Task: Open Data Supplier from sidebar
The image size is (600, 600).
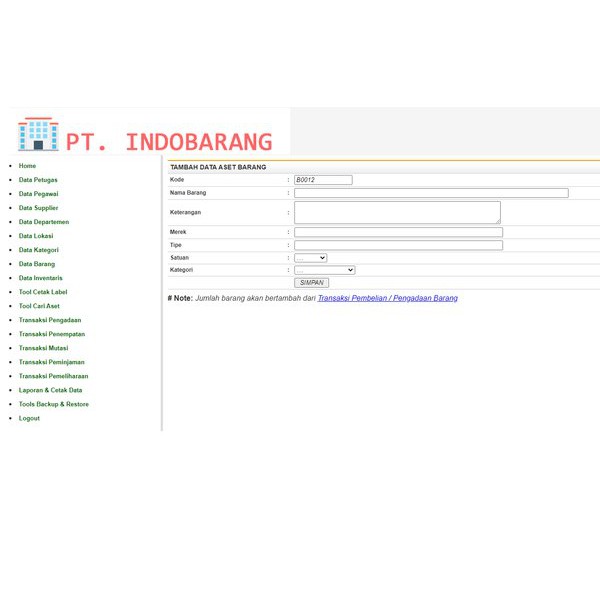Action: click(x=38, y=208)
